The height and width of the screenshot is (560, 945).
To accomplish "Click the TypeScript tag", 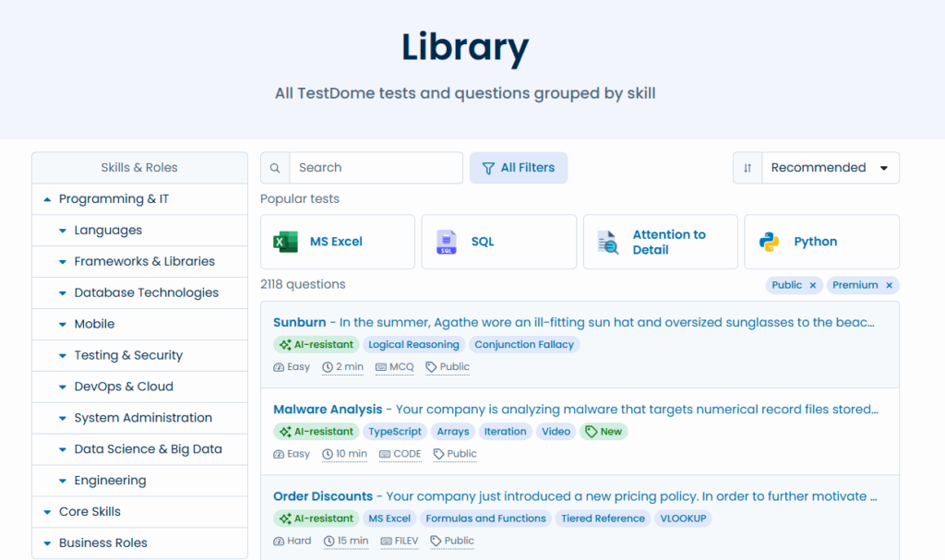I will point(395,432).
